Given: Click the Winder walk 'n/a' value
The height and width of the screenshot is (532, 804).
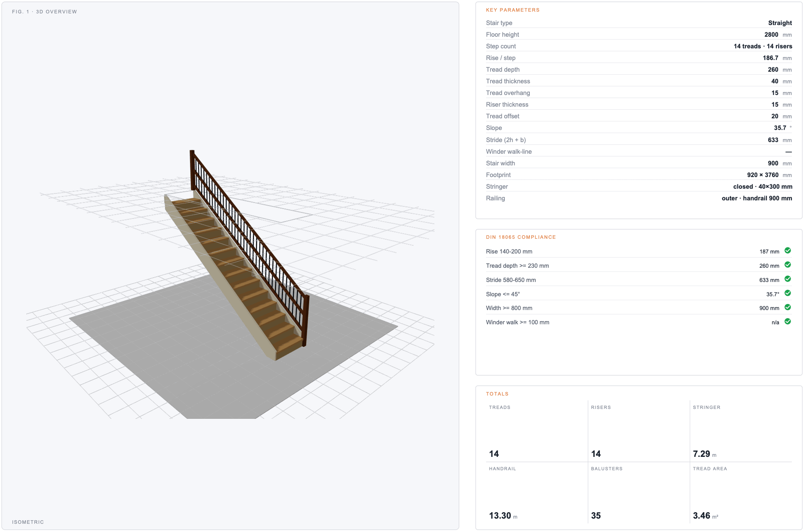Looking at the screenshot, I should [775, 322].
